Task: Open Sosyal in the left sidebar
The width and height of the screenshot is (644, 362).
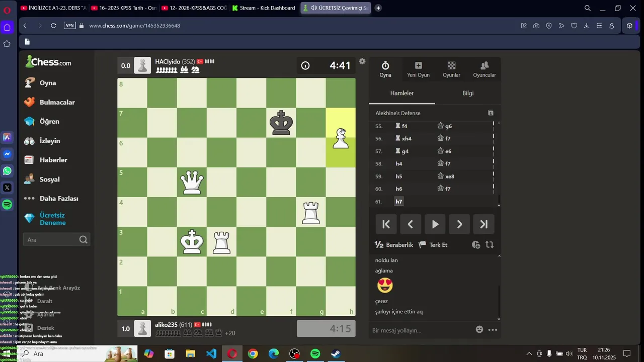Action: pos(42,179)
